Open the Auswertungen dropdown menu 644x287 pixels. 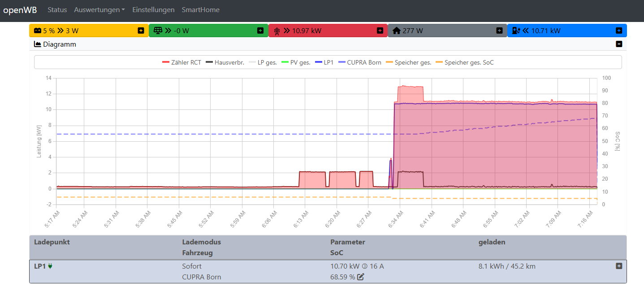(x=99, y=10)
